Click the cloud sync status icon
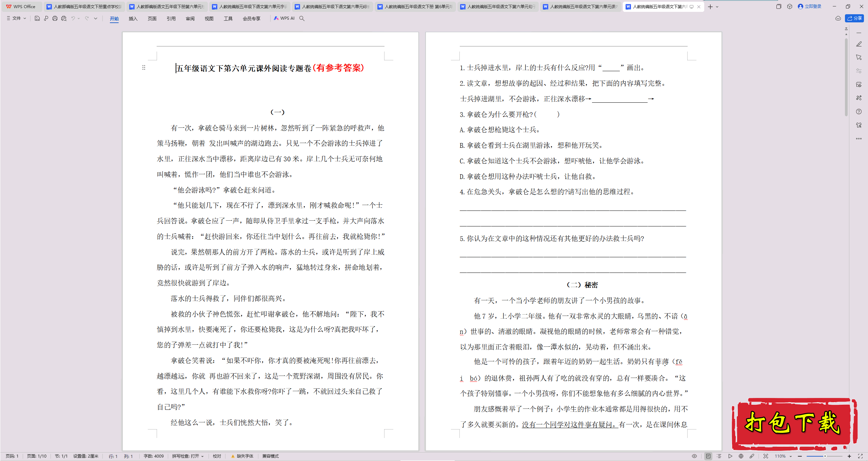Image resolution: width=868 pixels, height=461 pixels. coord(838,18)
